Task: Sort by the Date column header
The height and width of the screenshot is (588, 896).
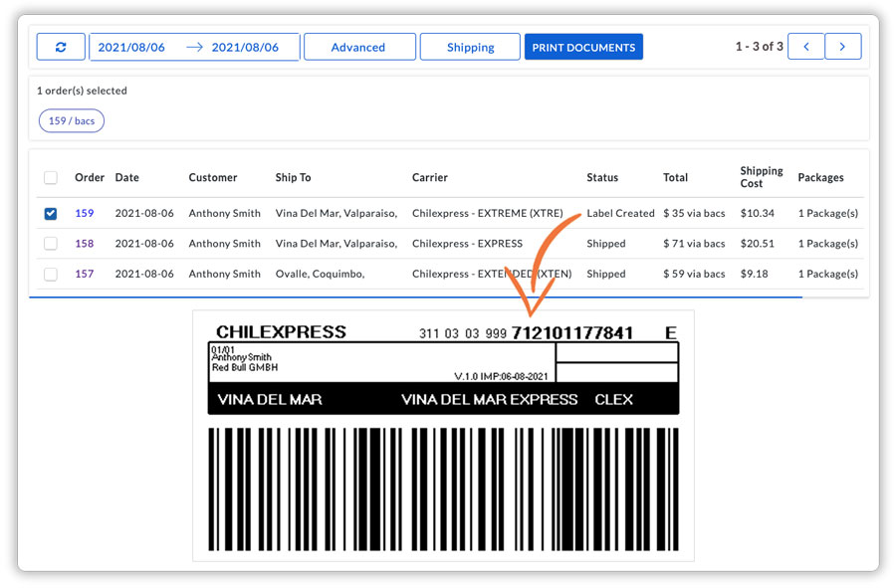Action: (x=126, y=177)
